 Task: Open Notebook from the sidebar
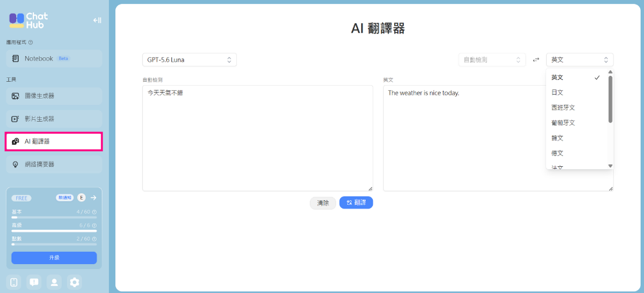point(54,59)
